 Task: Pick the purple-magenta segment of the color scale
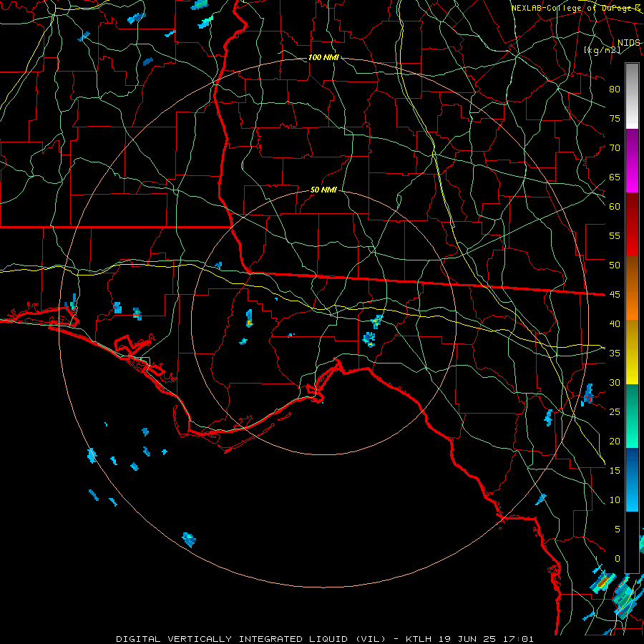632,161
